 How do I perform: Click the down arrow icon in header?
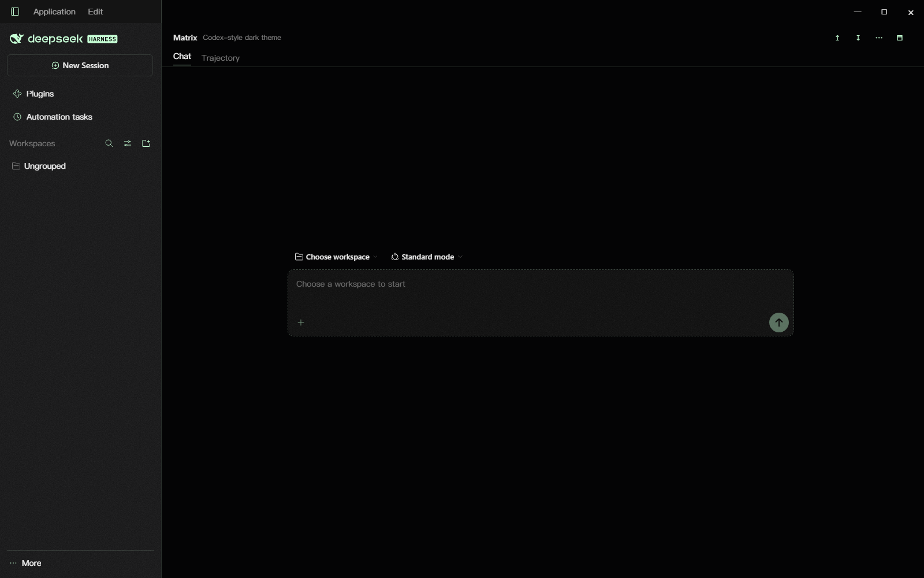[858, 38]
